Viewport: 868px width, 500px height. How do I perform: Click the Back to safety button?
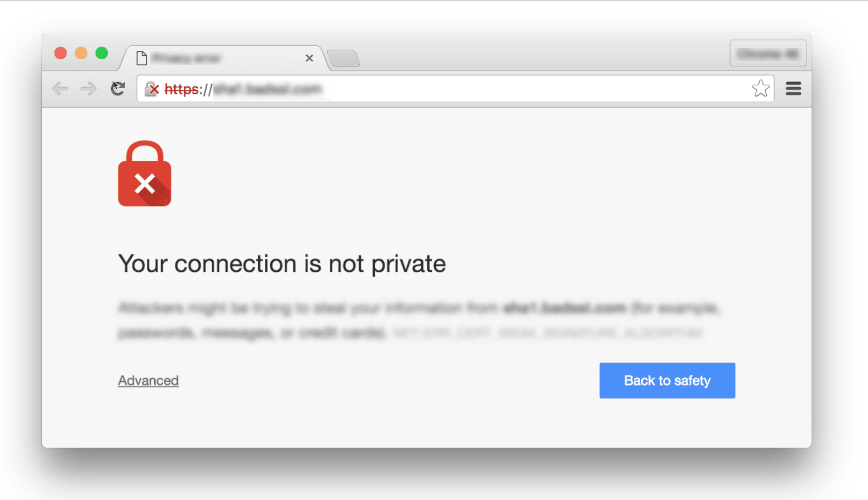tap(667, 380)
